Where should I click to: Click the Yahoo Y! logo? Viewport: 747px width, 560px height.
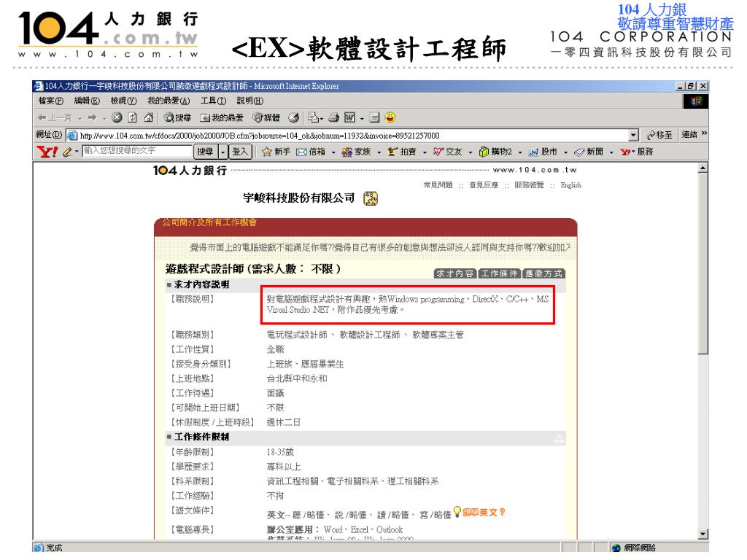pos(47,152)
